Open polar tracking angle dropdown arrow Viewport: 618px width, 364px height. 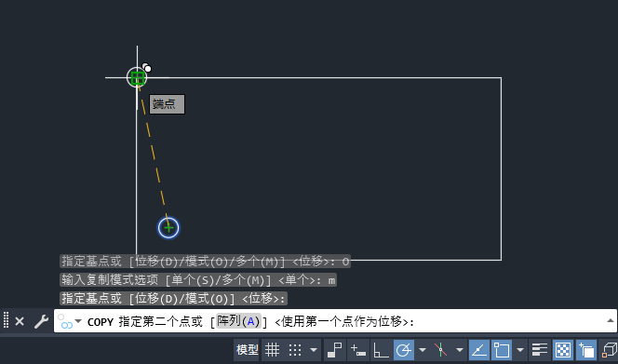point(423,349)
